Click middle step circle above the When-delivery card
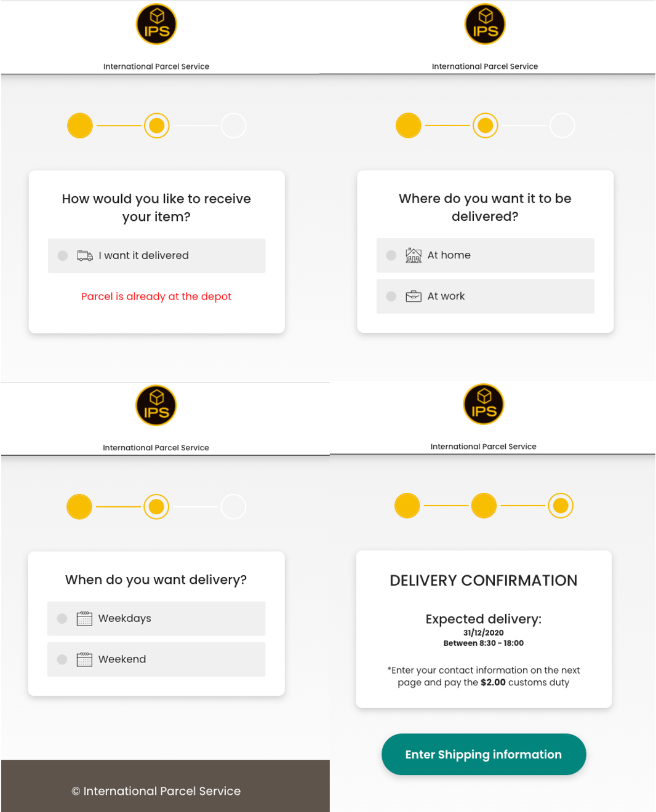656x812 pixels. (156, 507)
